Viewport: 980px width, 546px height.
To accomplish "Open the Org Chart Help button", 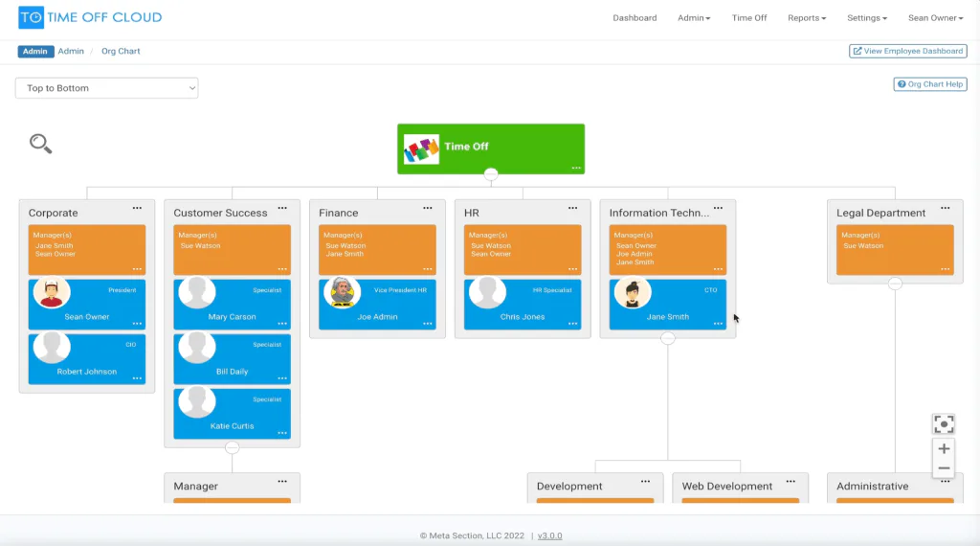I will tap(930, 84).
